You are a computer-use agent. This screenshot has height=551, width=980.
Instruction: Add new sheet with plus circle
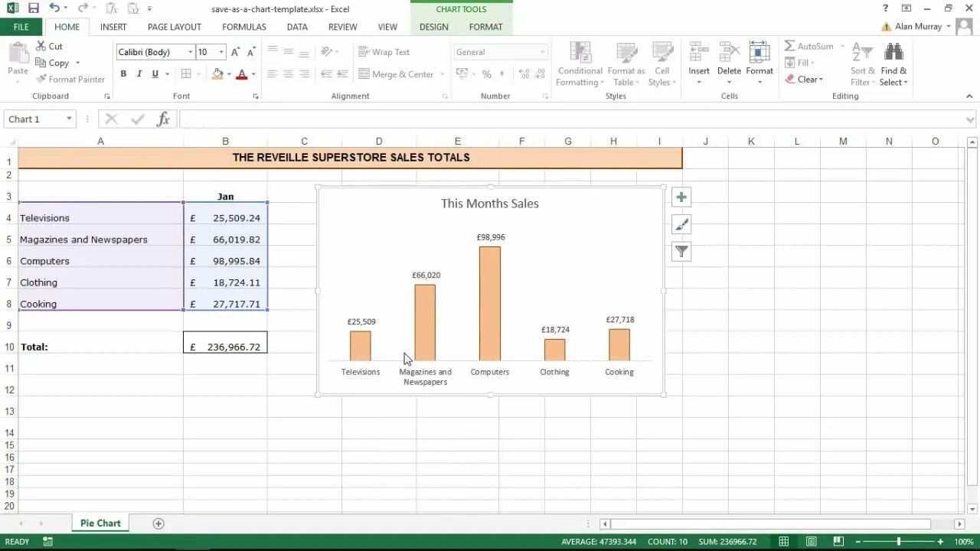click(158, 523)
